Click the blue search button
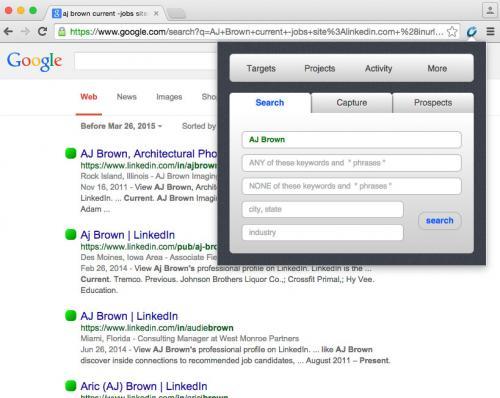This screenshot has height=398, width=500. (440, 221)
